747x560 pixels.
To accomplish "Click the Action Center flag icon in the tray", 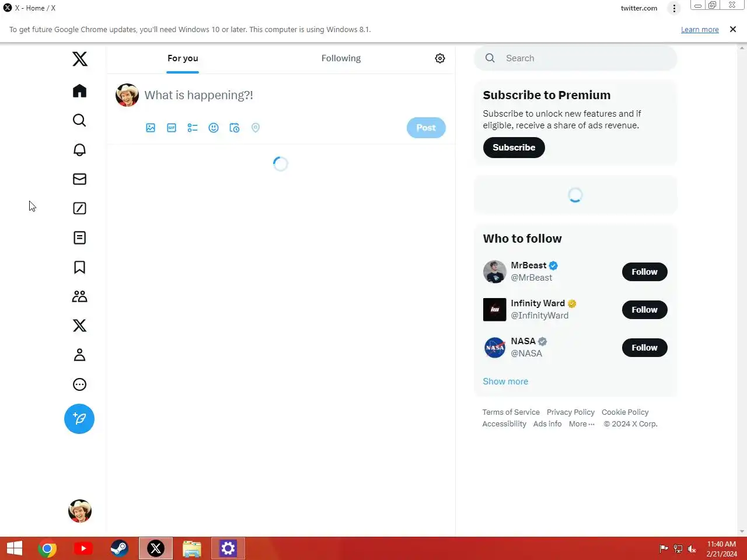I will (664, 549).
